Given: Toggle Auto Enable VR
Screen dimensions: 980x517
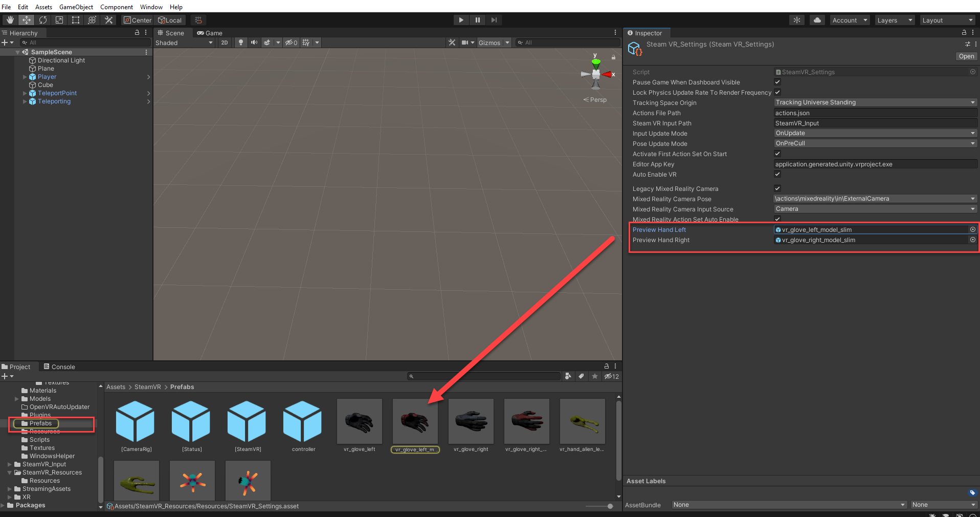Looking at the screenshot, I should coord(777,174).
